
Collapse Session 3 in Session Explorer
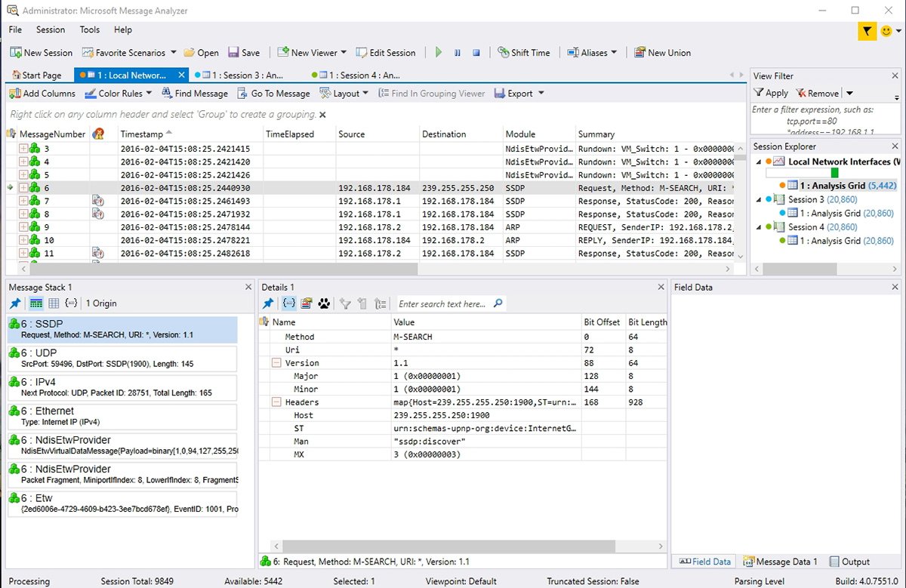click(x=760, y=199)
